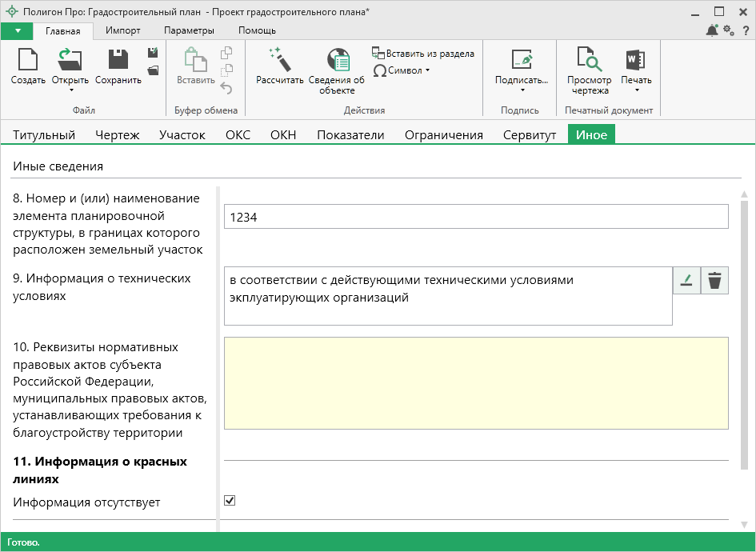
Task: Open the green application menu button
Action: click(x=18, y=30)
